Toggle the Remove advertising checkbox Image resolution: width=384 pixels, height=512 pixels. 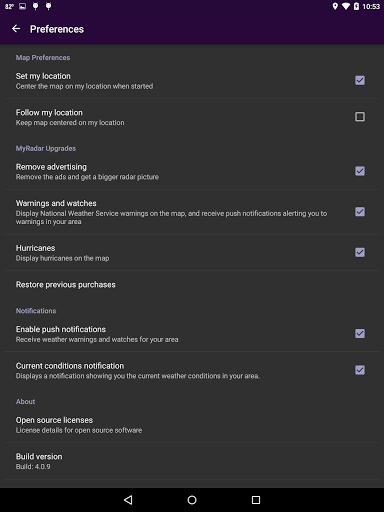[x=360, y=171]
